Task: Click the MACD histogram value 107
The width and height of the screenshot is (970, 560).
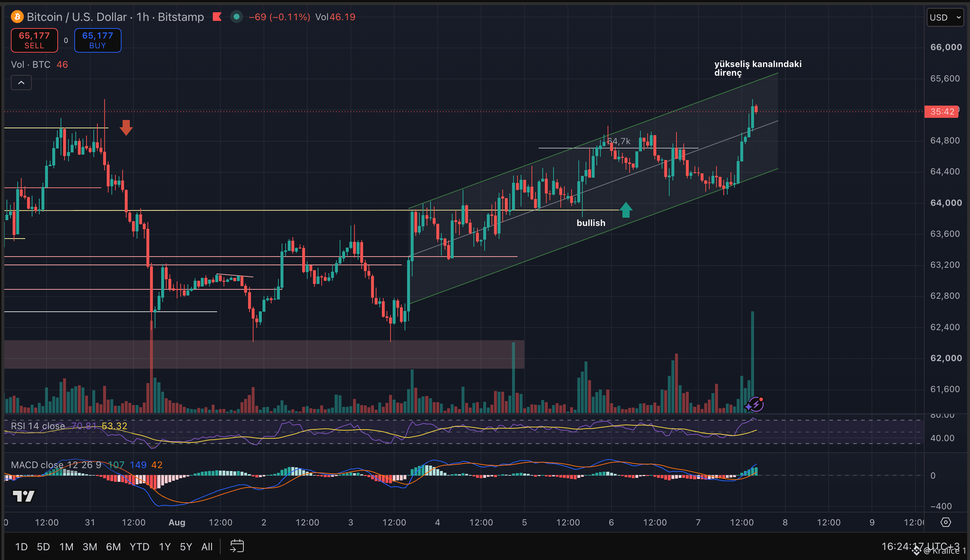Action: pos(116,465)
